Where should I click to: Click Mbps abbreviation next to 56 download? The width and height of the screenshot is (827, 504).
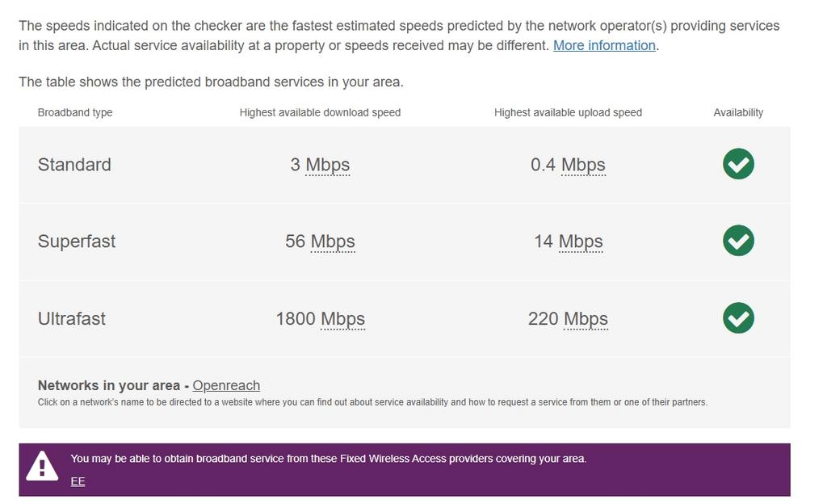[333, 241]
